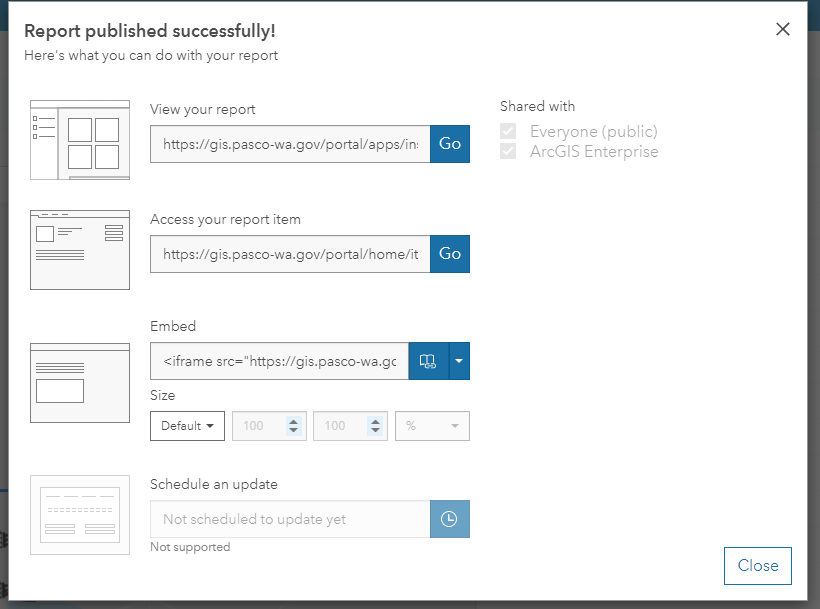Toggle the Everyone (public) checkbox

[508, 131]
